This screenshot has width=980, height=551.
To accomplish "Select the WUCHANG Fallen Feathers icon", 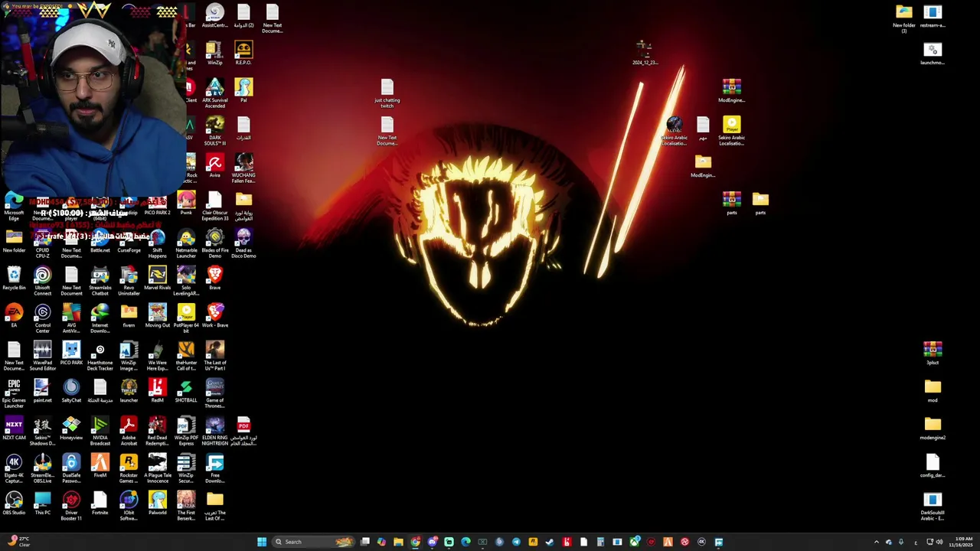I will click(243, 168).
